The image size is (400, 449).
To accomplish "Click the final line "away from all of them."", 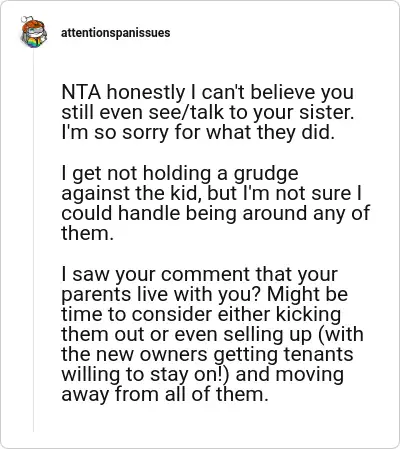I will 165,394.
